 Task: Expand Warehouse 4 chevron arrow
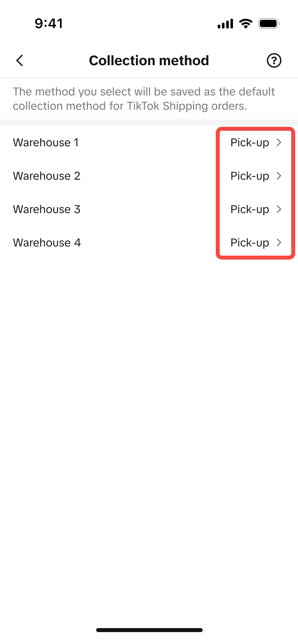[279, 242]
